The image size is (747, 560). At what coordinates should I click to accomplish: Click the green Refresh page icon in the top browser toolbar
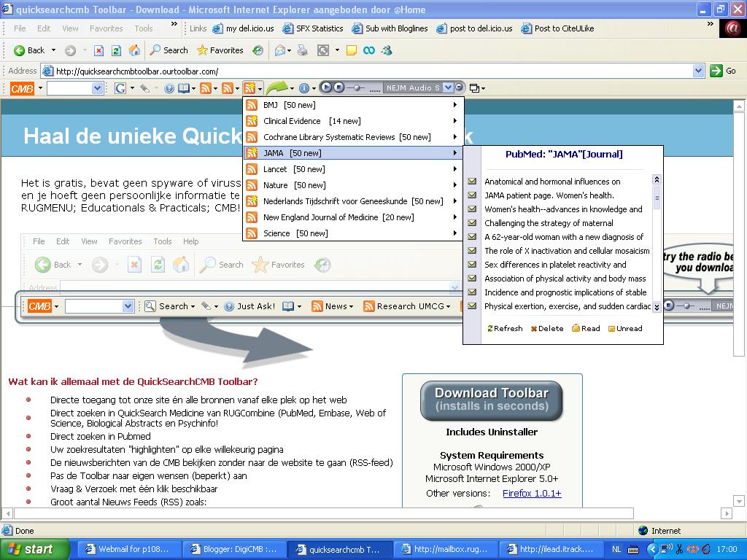(x=116, y=50)
